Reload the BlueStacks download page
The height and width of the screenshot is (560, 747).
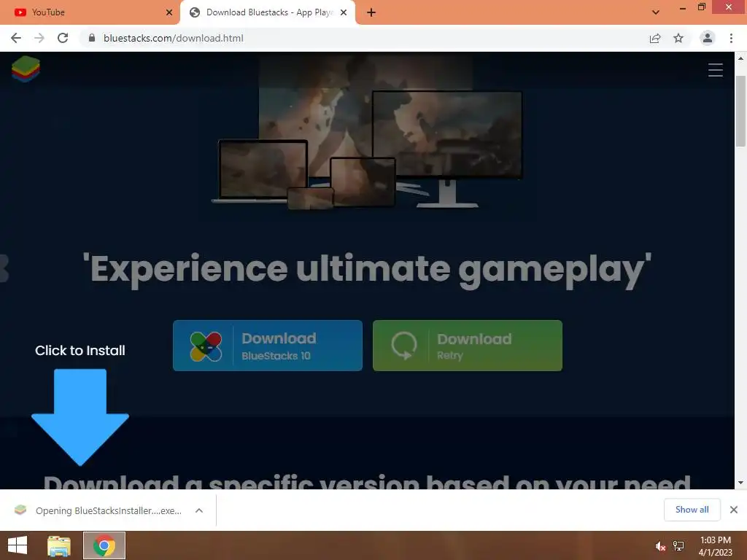(x=63, y=38)
